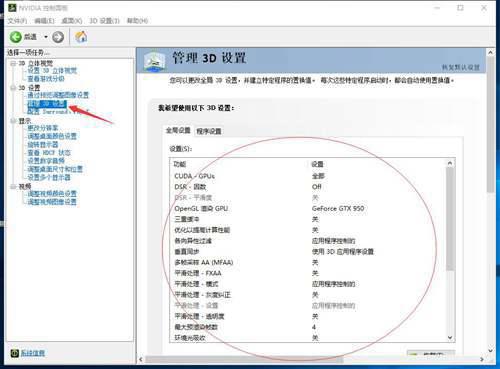Click settings list scroll-down arrow
Image resolution: width=500 pixels, height=369 pixels.
pyautogui.click(x=450, y=338)
